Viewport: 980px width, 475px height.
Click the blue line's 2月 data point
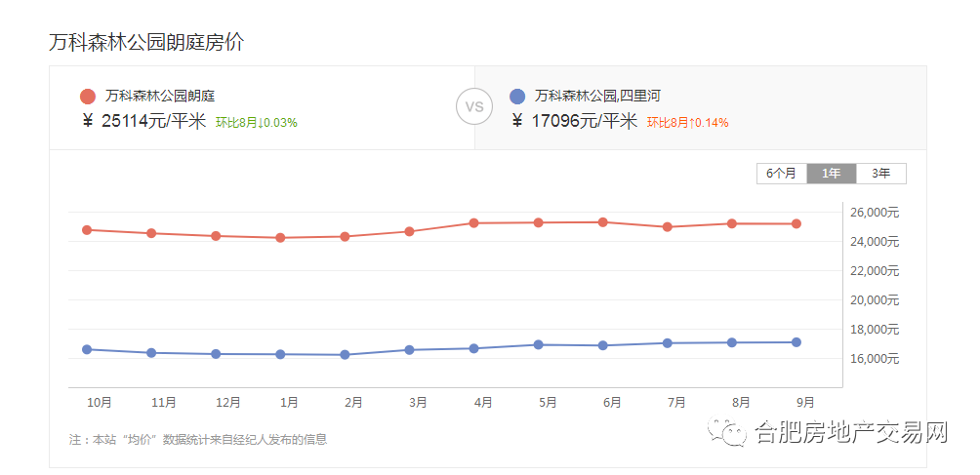tap(345, 354)
